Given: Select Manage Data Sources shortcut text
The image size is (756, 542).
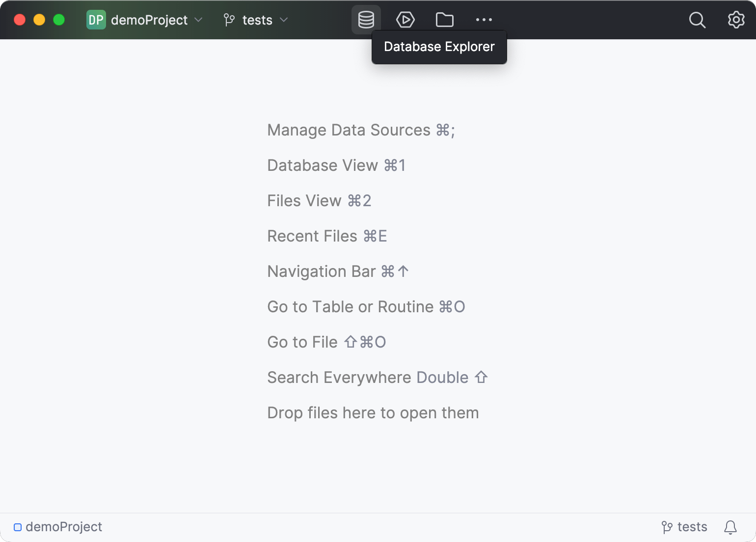Looking at the screenshot, I should pos(361,130).
